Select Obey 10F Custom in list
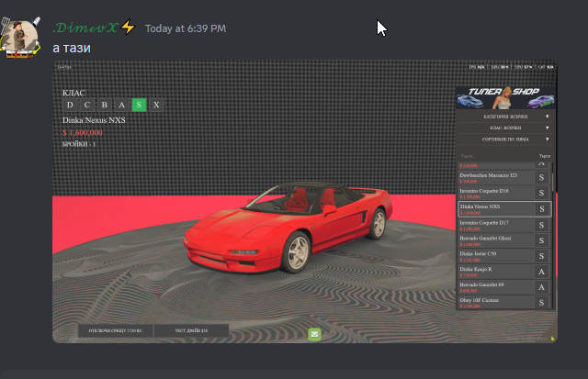Viewport: 588px width, 379px height. click(x=504, y=302)
